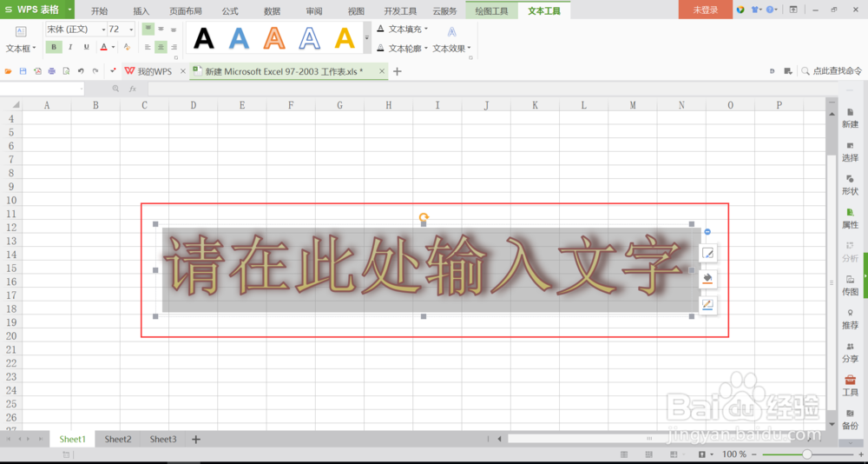Viewport: 868px width, 464px height.
Task: Open print preview icon
Action: pos(67,71)
